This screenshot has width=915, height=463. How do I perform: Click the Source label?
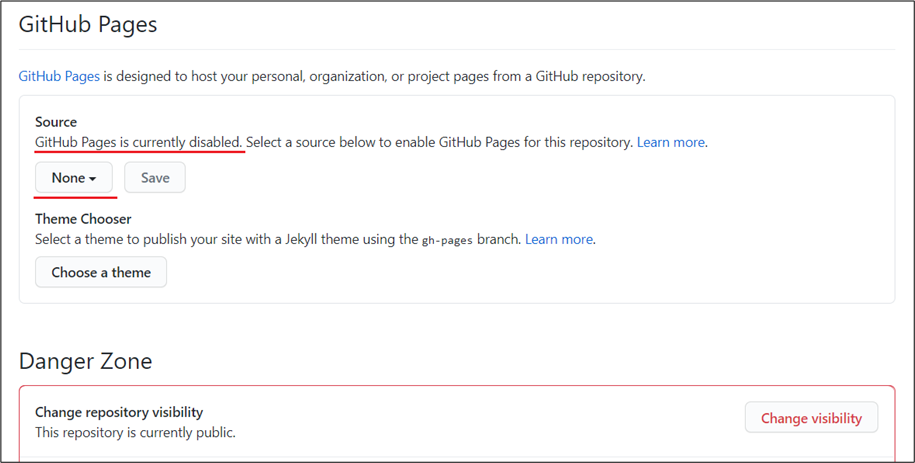[x=56, y=121]
